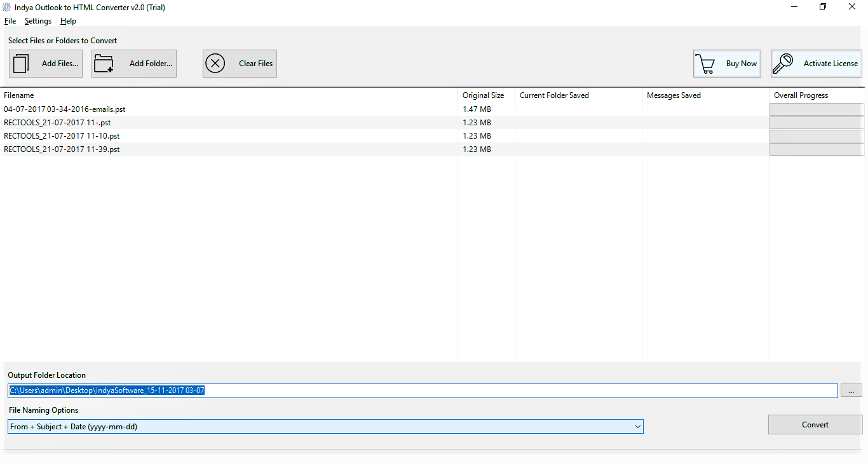868x463 pixels.
Task: Click the Add Folder plus icon
Action: click(103, 64)
